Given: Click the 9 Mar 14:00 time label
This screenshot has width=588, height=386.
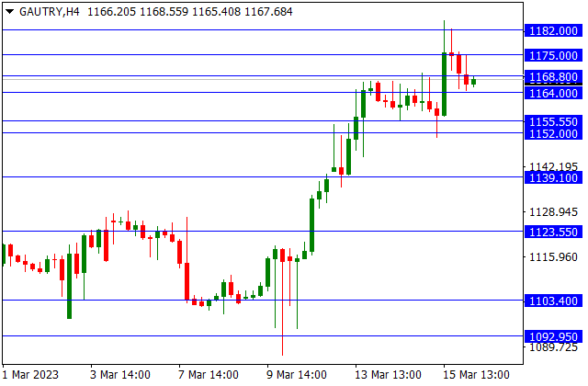Looking at the screenshot, I should (296, 374).
